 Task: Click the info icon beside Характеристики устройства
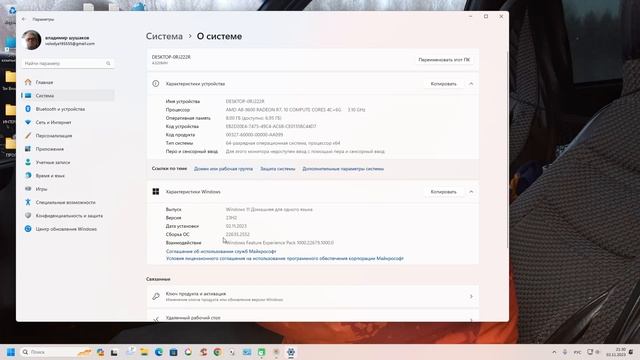click(156, 84)
